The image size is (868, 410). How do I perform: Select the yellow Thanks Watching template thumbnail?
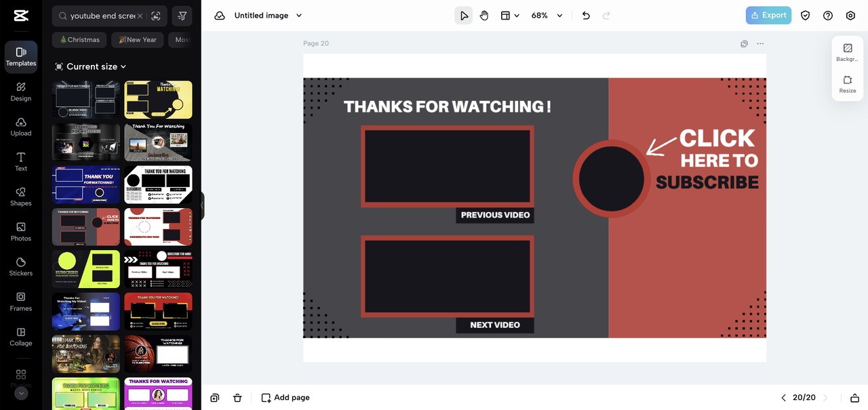coord(158,100)
